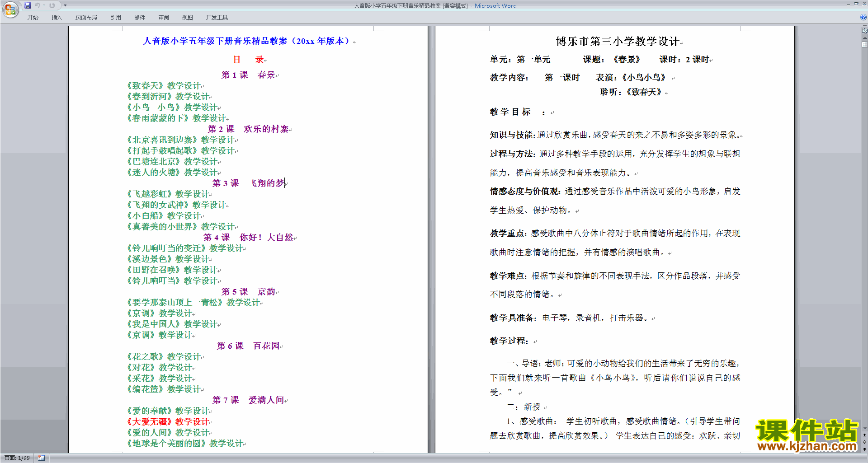Click the entry 《致春天》教学设计

click(163, 86)
